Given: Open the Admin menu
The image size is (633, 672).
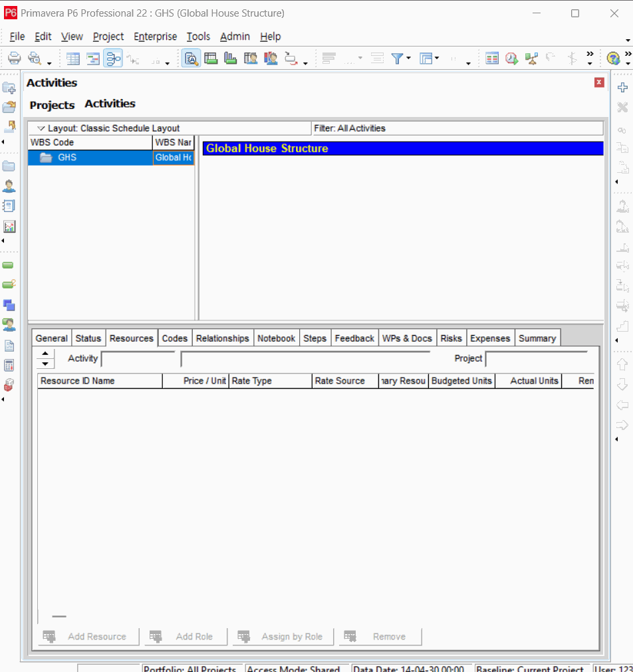Looking at the screenshot, I should (x=235, y=37).
